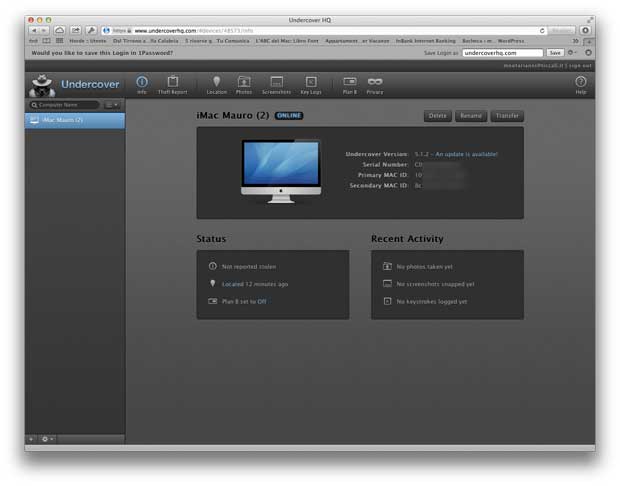Open the Theft Report section

pyautogui.click(x=173, y=85)
